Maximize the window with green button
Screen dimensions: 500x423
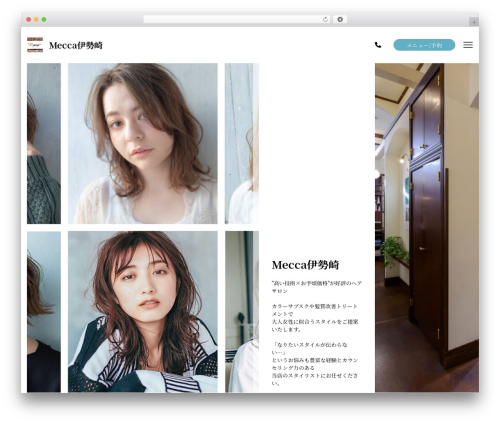click(x=44, y=19)
